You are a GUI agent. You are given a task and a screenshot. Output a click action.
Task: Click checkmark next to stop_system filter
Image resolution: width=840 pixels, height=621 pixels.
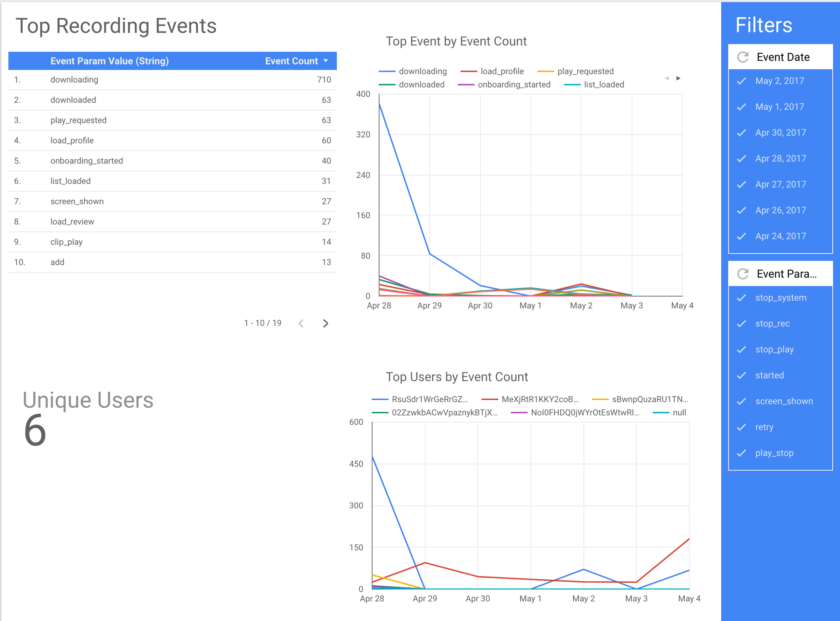pyautogui.click(x=742, y=298)
